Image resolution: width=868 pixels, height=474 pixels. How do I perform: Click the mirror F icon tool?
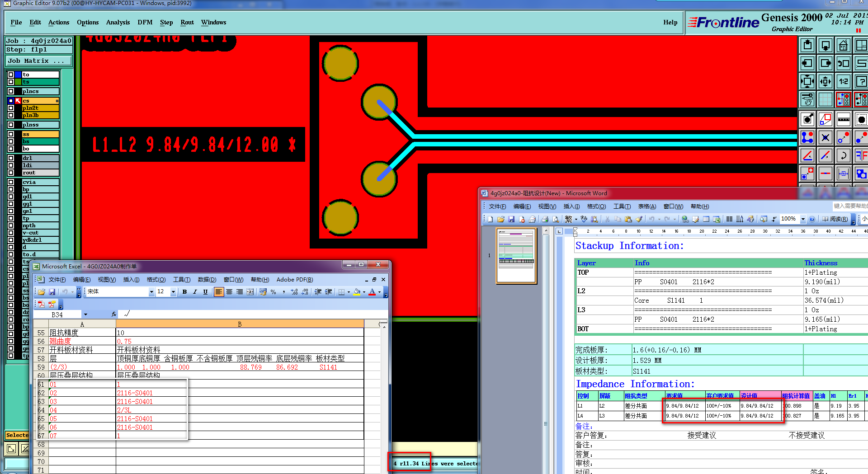860,155
